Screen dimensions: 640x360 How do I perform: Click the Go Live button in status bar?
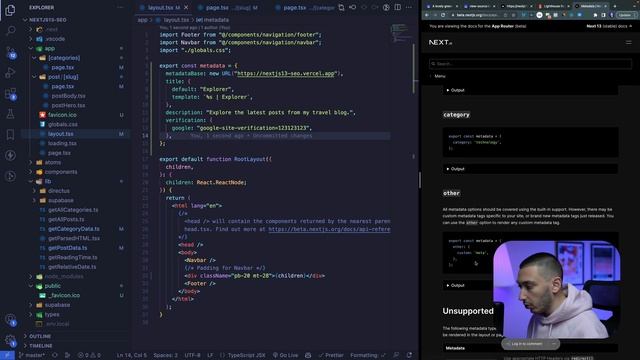click(285, 356)
